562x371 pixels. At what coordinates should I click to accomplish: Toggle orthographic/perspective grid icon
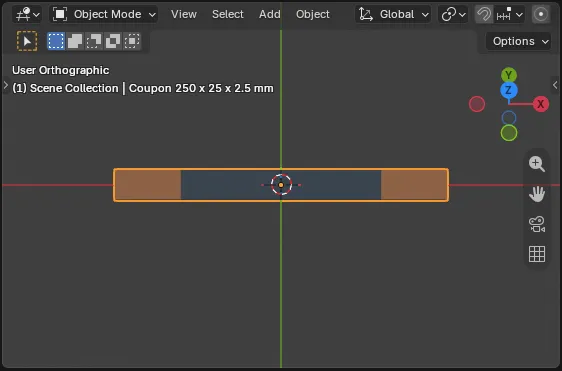(x=537, y=254)
